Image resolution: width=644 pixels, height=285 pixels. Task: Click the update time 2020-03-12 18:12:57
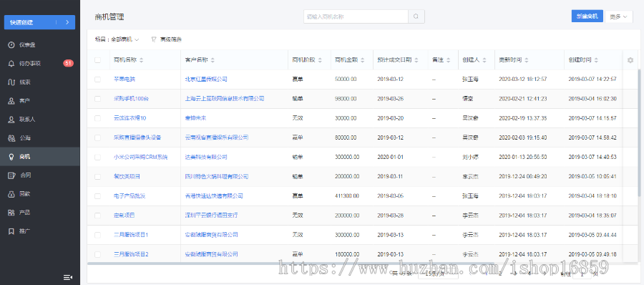523,79
